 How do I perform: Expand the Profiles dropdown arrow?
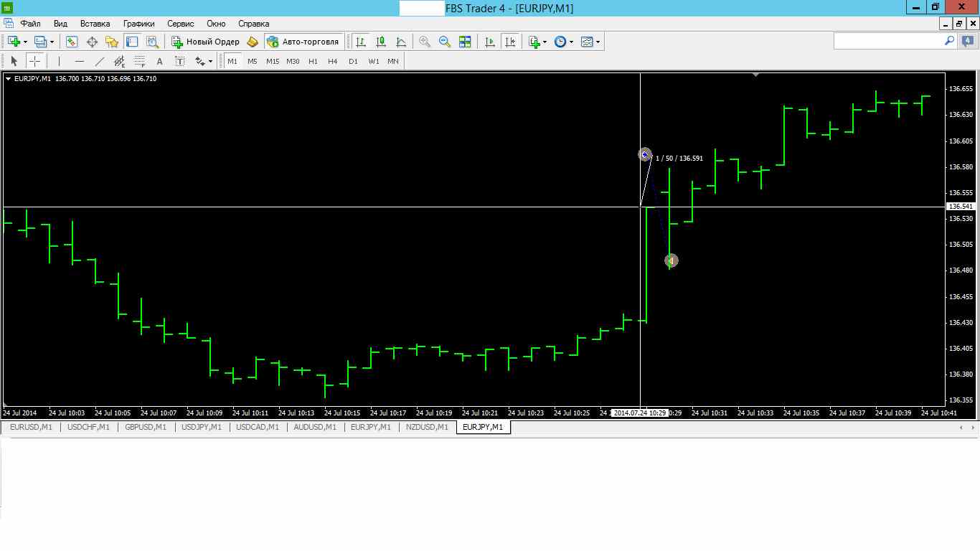coord(52,42)
